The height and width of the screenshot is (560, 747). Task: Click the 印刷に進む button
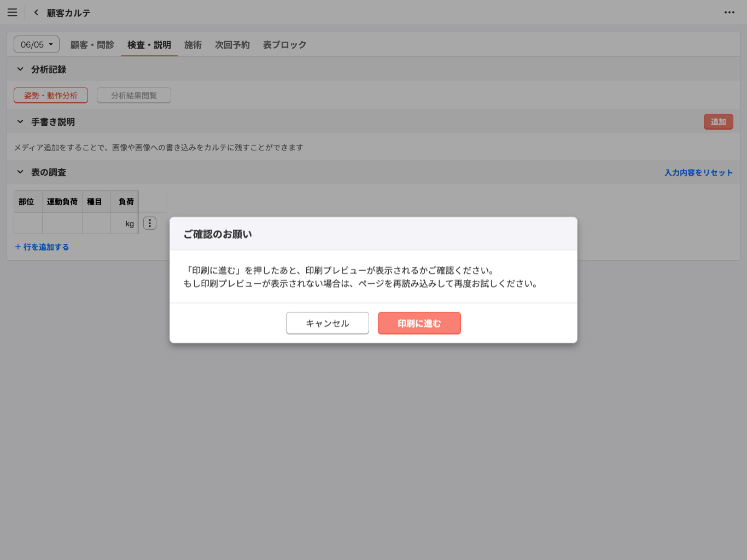[419, 323]
